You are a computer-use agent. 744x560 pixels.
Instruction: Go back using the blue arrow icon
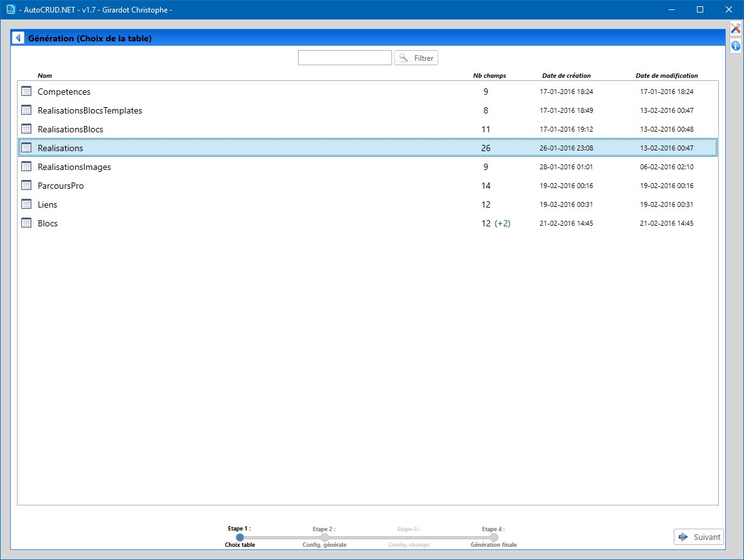18,38
